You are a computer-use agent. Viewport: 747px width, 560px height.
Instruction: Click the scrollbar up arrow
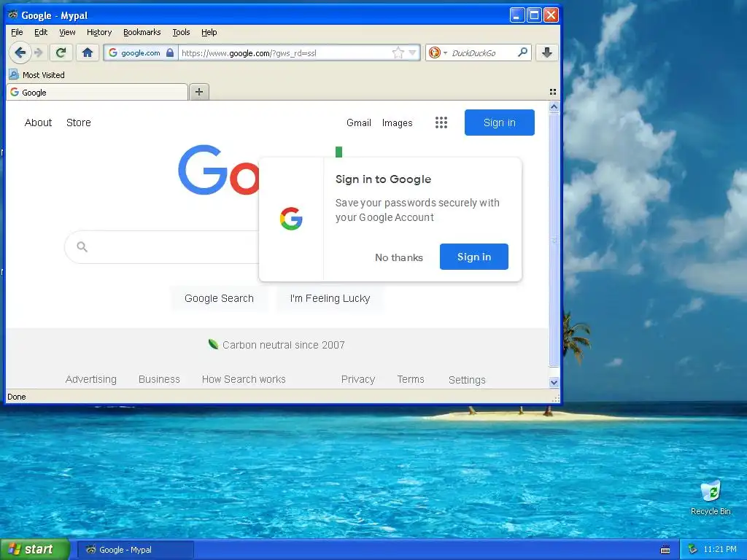click(554, 106)
